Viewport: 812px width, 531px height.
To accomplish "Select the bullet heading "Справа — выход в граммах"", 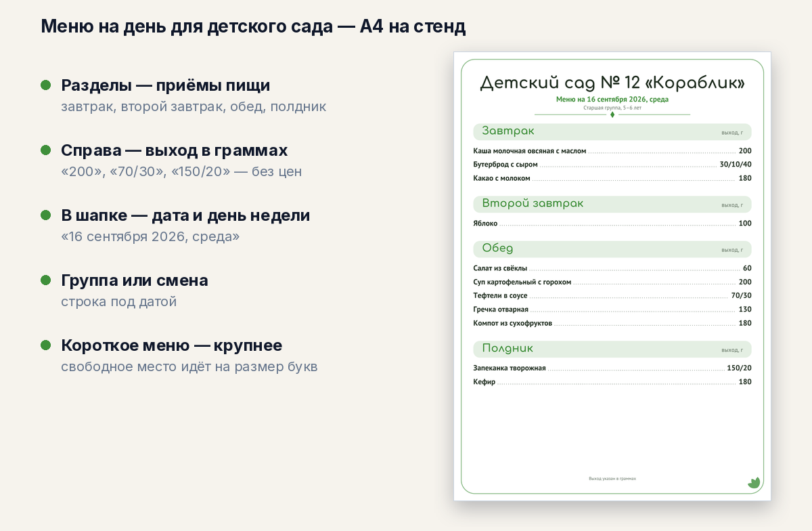I will (175, 150).
